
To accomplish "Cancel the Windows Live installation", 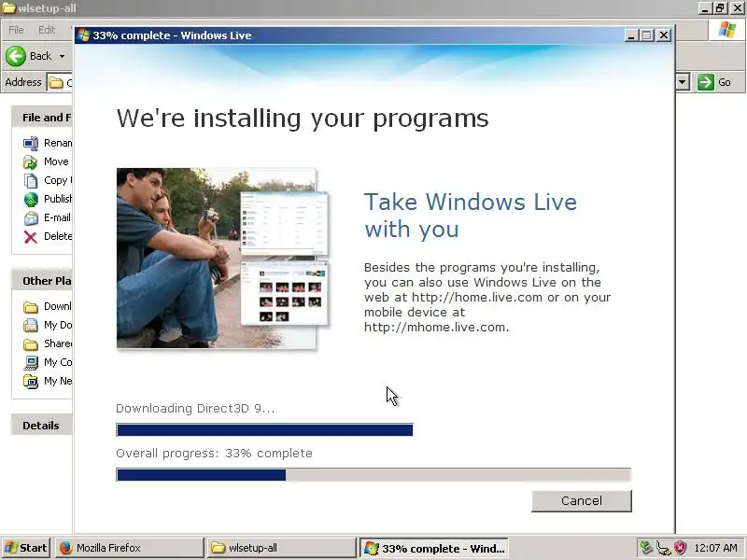I will pos(581,501).
